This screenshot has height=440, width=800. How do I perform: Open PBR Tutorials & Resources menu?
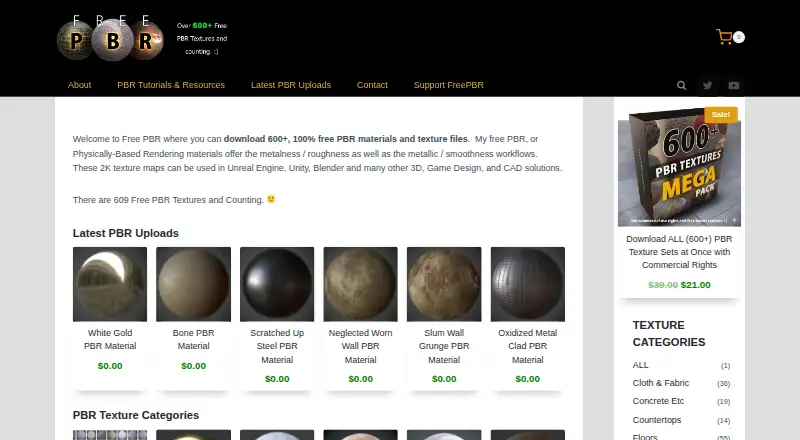171,85
